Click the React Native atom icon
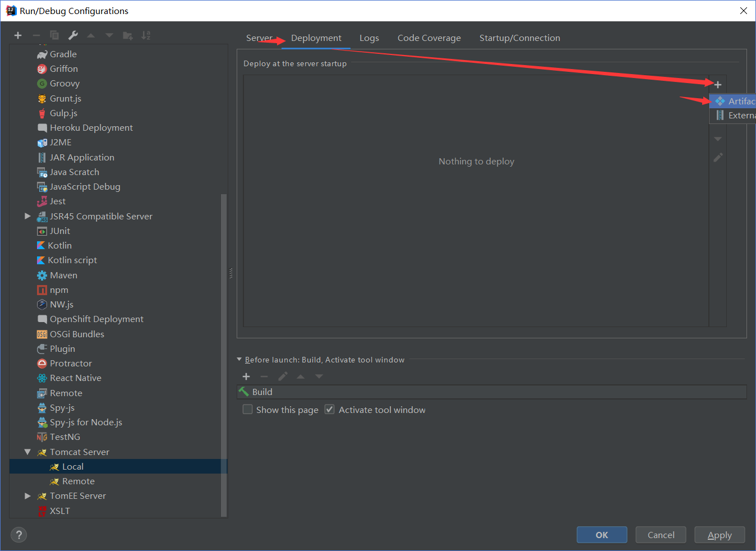This screenshot has width=756, height=551. click(x=42, y=378)
